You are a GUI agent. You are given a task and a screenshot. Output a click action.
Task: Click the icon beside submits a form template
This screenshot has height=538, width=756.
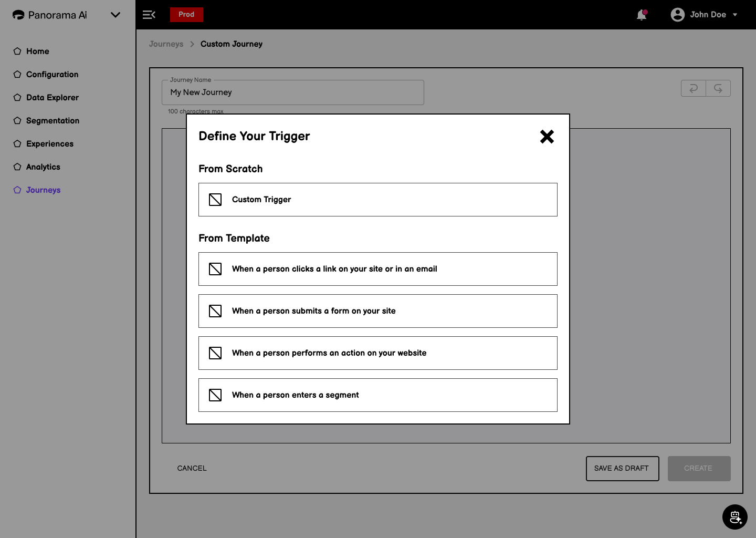point(215,311)
